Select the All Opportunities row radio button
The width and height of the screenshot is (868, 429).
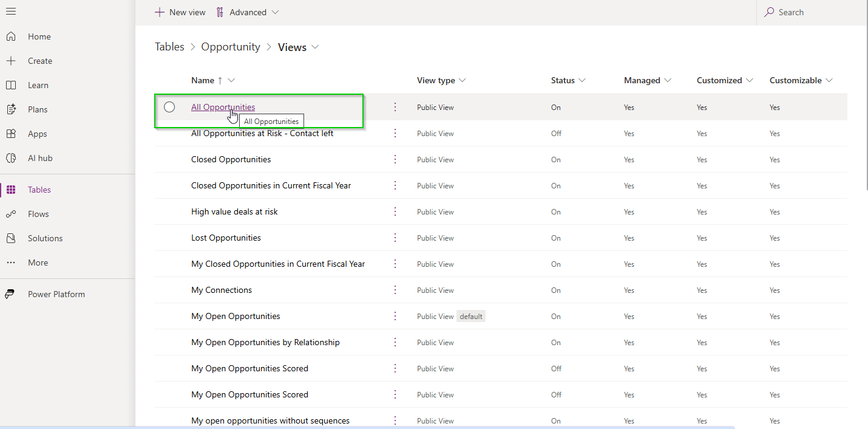pyautogui.click(x=169, y=107)
